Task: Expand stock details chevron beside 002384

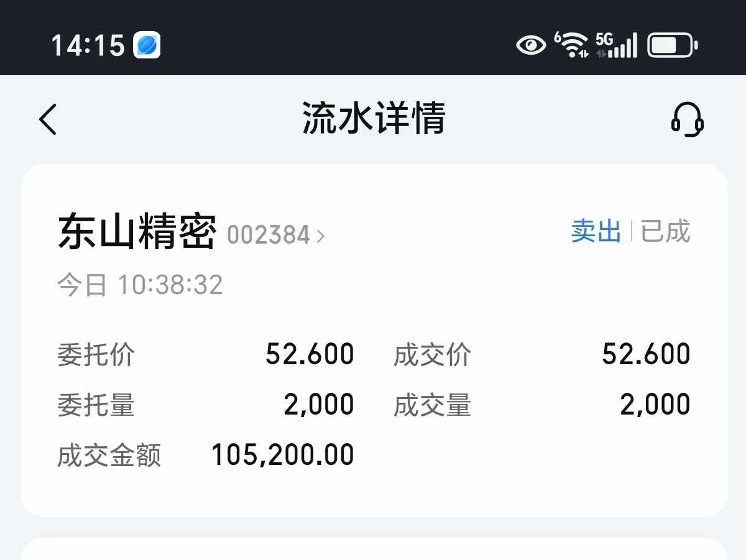Action: (x=321, y=236)
